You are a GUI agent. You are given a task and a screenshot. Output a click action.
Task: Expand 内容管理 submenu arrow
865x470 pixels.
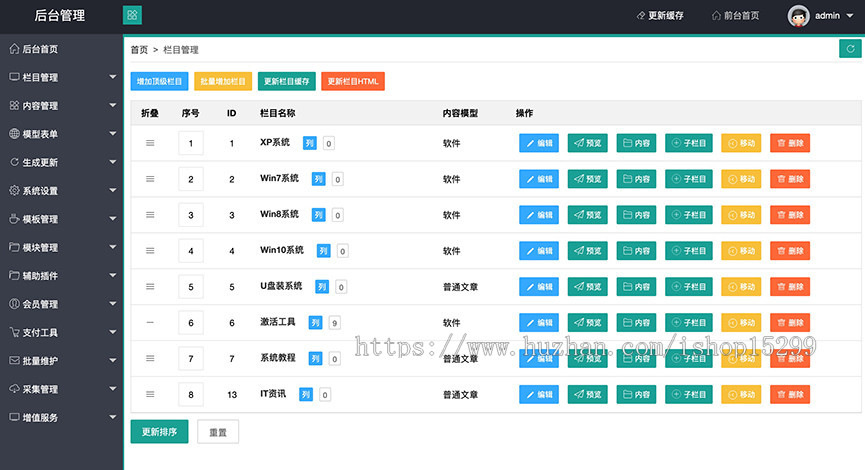pyautogui.click(x=113, y=105)
